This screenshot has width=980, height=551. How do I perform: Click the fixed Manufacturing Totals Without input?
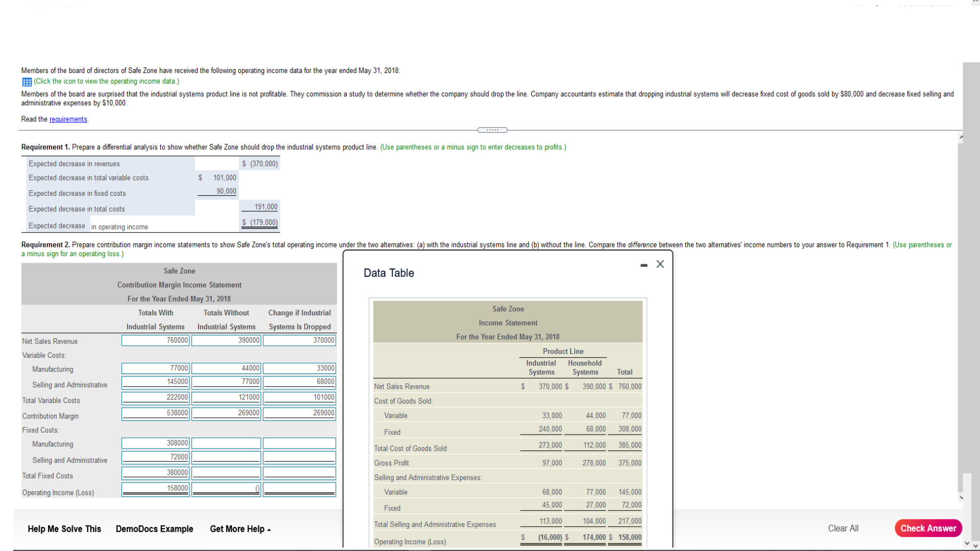point(226,443)
